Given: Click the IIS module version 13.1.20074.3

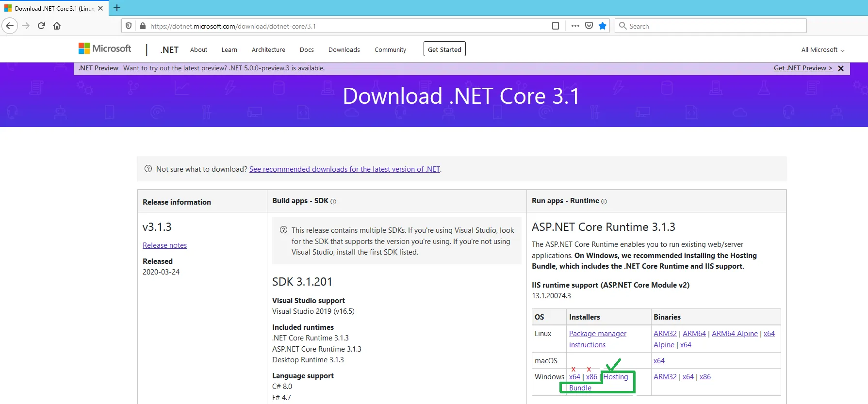Looking at the screenshot, I should coord(551,296).
